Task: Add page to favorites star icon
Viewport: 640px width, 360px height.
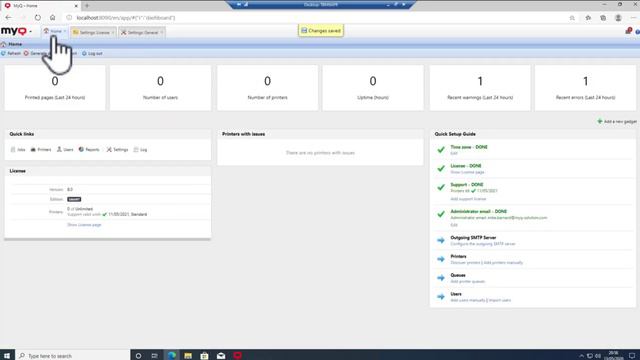Action: pyautogui.click(x=572, y=18)
